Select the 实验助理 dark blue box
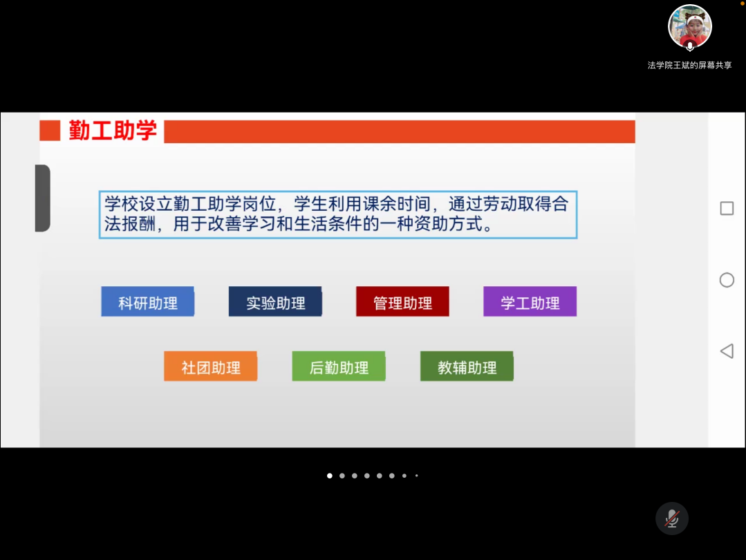This screenshot has height=560, width=746. [x=275, y=301]
